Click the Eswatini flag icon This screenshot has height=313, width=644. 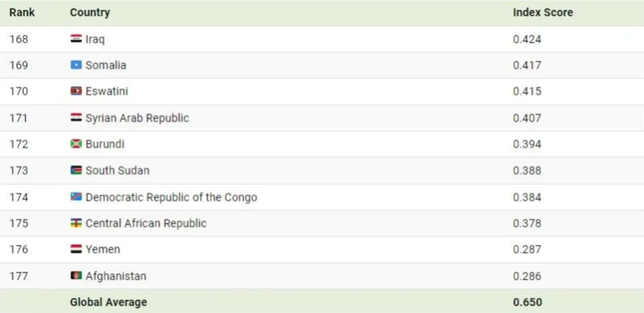76,91
